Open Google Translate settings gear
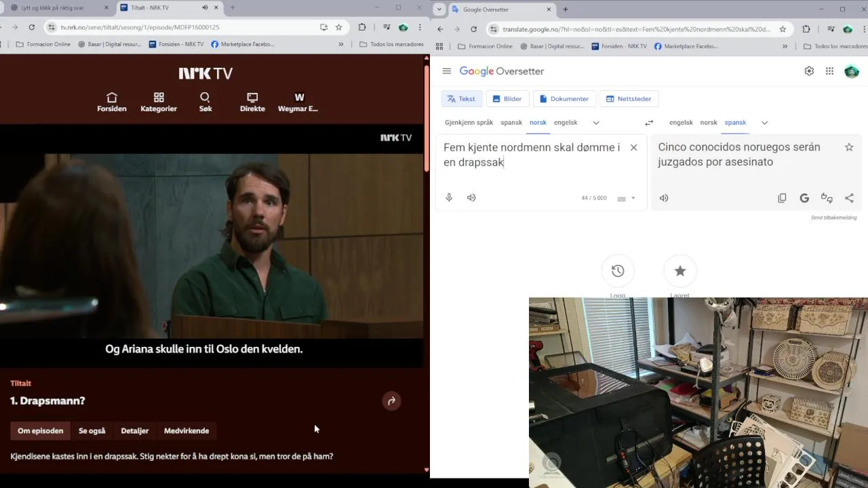 (x=809, y=71)
